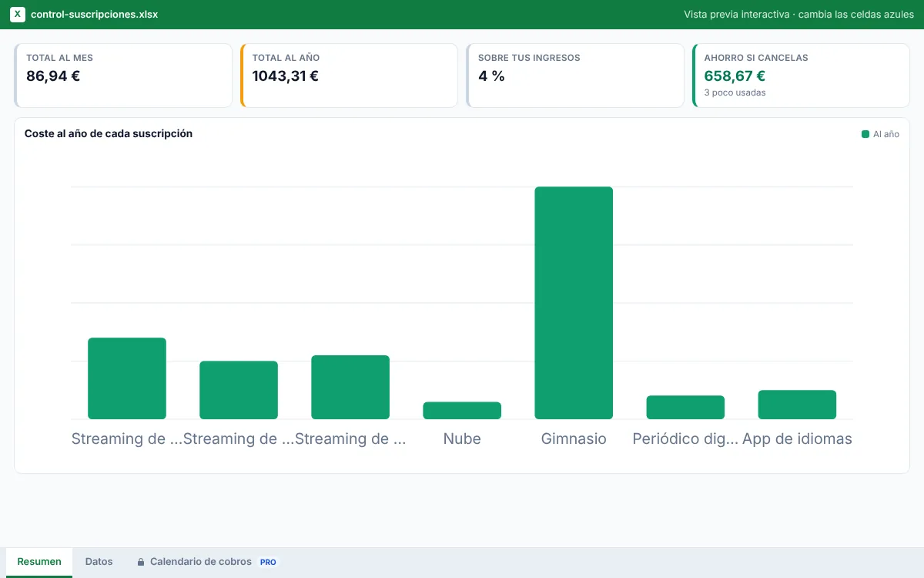
Task: Click the TOTAL AL MES label
Action: pos(59,58)
